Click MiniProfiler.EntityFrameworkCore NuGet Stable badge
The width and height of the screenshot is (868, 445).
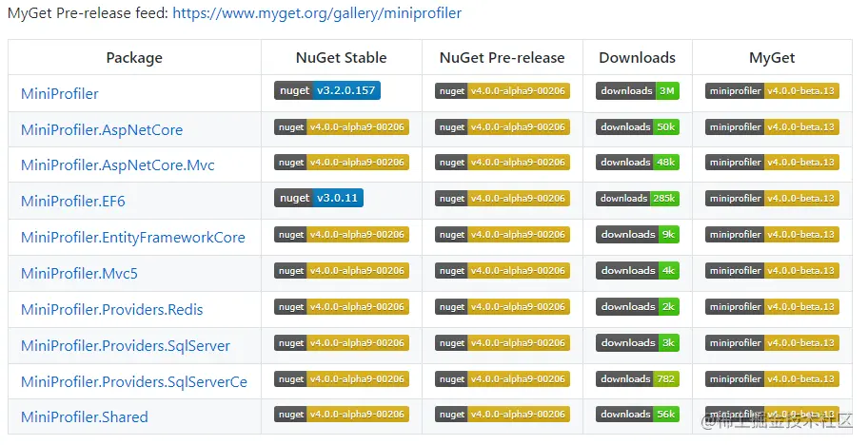[342, 234]
